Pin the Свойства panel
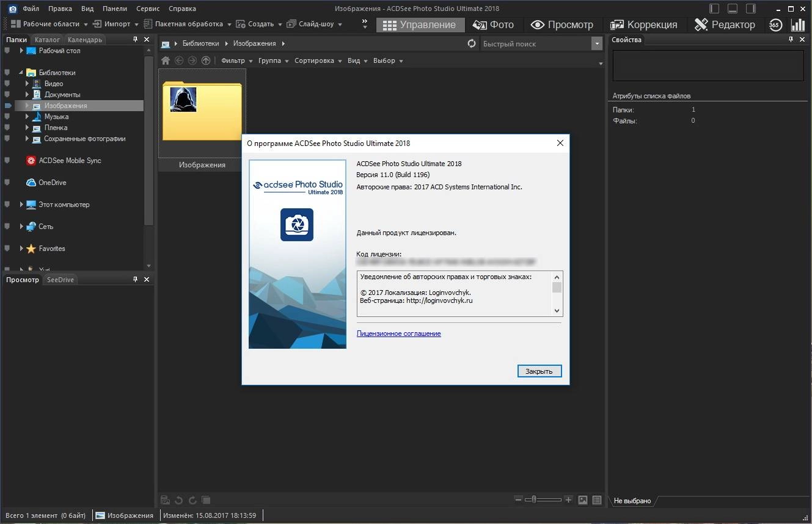 coord(791,40)
